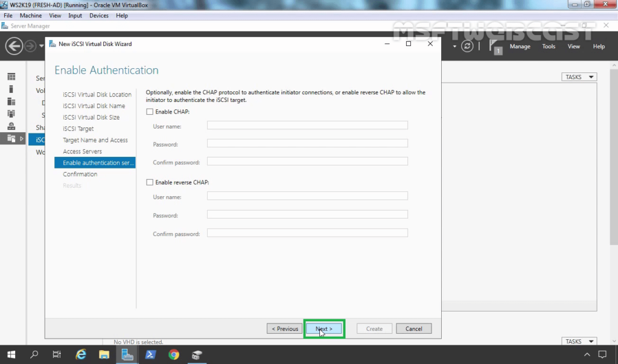Click the Server Manager back arrow button
Viewport: 618px width, 364px height.
(14, 46)
